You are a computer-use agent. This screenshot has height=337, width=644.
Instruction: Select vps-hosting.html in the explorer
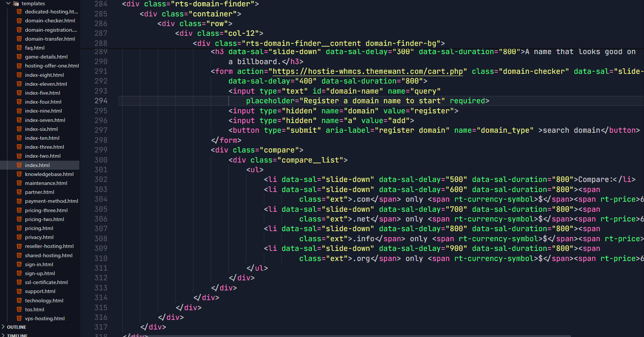coord(45,318)
